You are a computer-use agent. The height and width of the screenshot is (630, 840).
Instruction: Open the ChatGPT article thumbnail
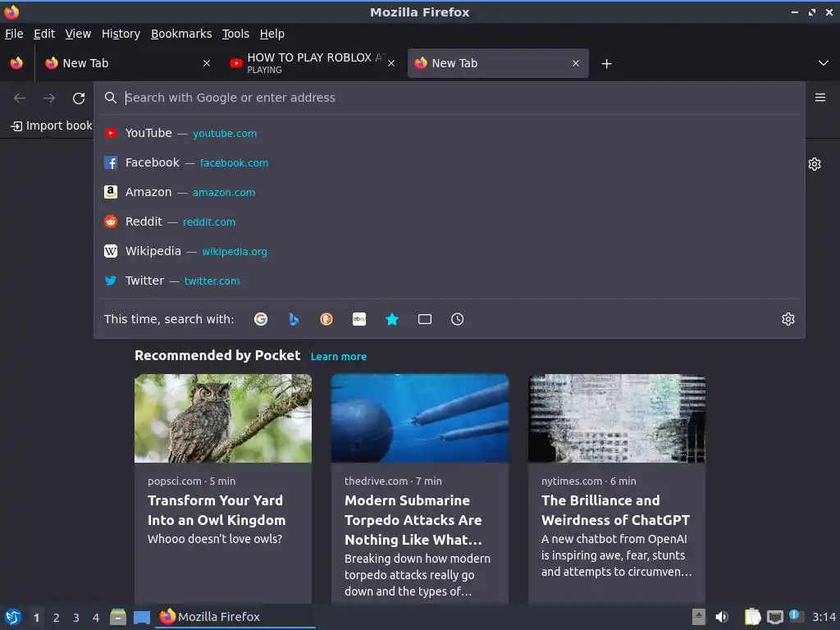[x=617, y=418]
